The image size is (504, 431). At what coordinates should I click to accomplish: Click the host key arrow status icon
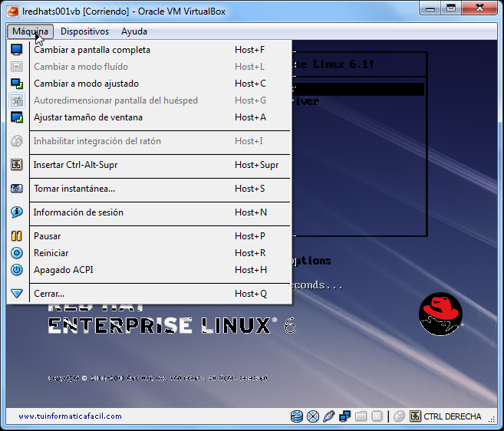[x=415, y=416]
